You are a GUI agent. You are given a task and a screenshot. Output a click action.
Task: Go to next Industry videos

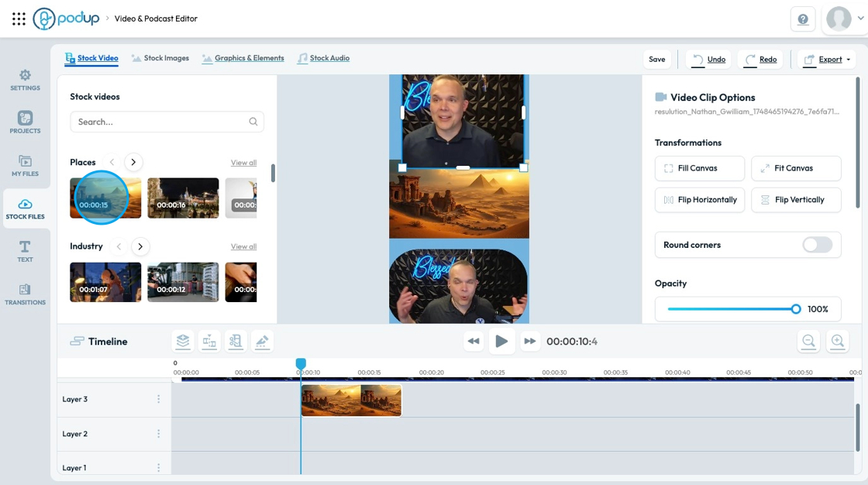click(x=140, y=246)
